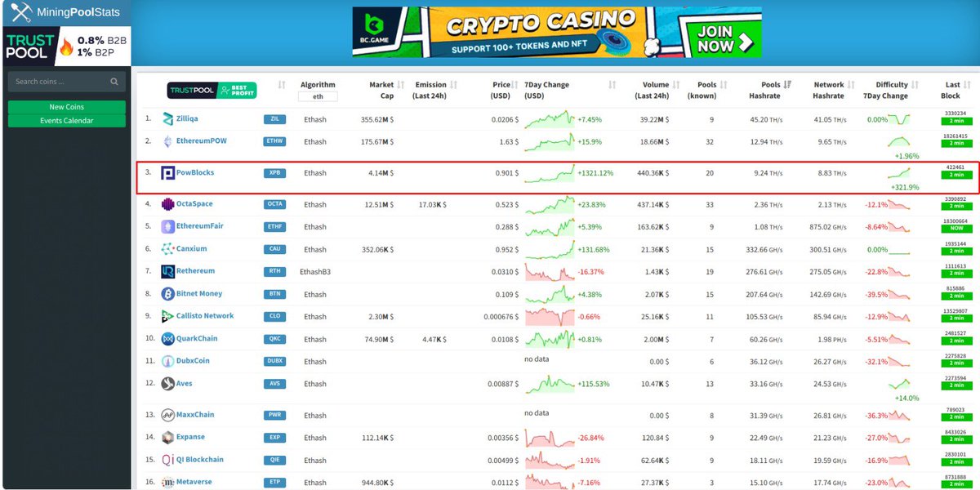The height and width of the screenshot is (490, 980).
Task: Click the Zilliqa 7-day price chart
Action: click(x=550, y=119)
